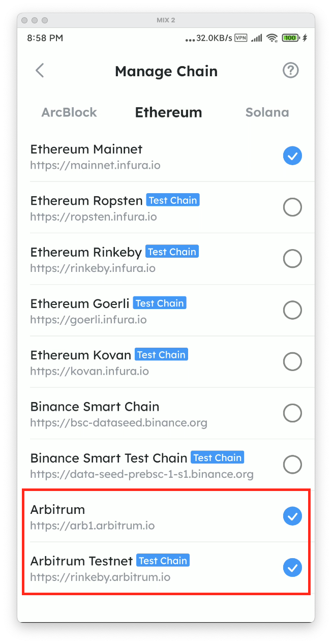Image resolution: width=332 pixels, height=644 pixels.
Task: Select the Ethereum tab
Action: pos(168,112)
